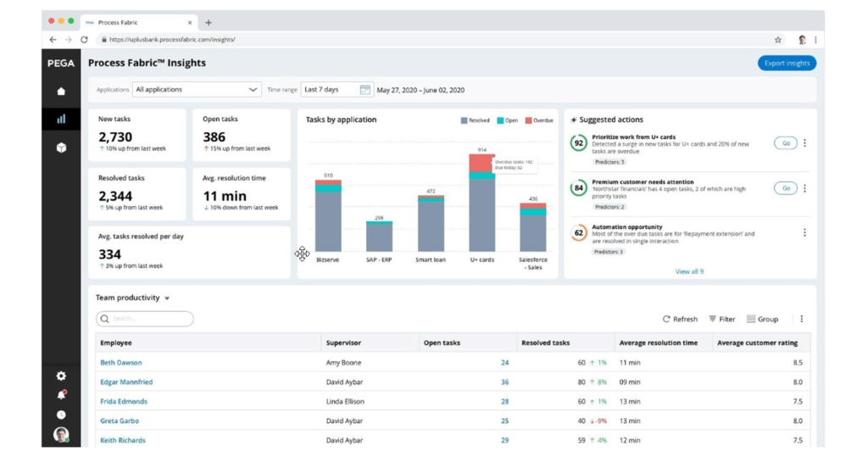Click the SAP - ERP bar in chart
Screen dimensions: 868x463
pos(379,237)
